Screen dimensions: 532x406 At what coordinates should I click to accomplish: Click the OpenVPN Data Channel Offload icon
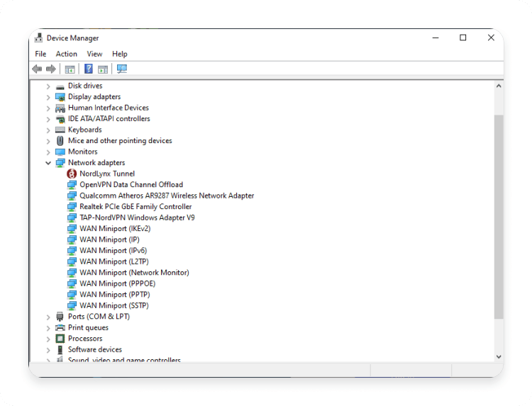[x=72, y=185]
